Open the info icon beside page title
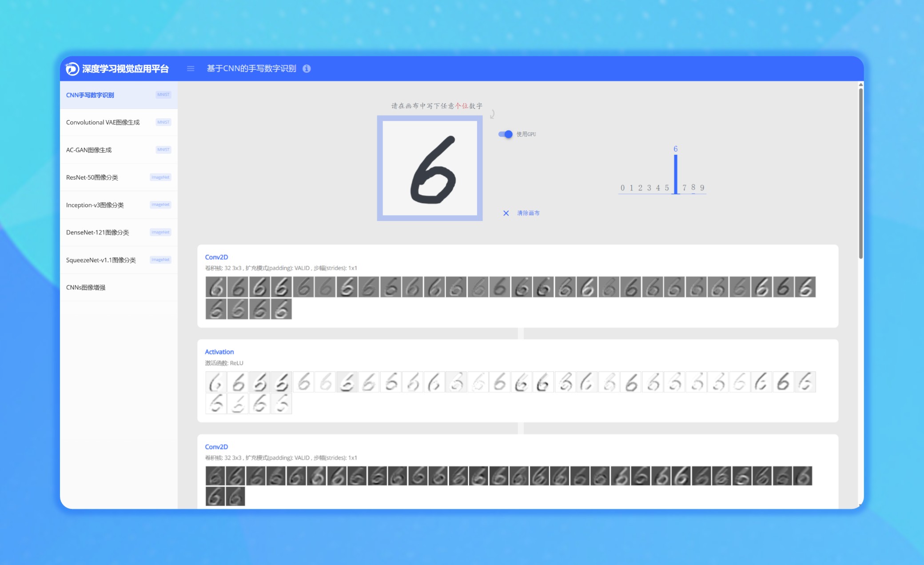The width and height of the screenshot is (924, 565). tap(307, 68)
